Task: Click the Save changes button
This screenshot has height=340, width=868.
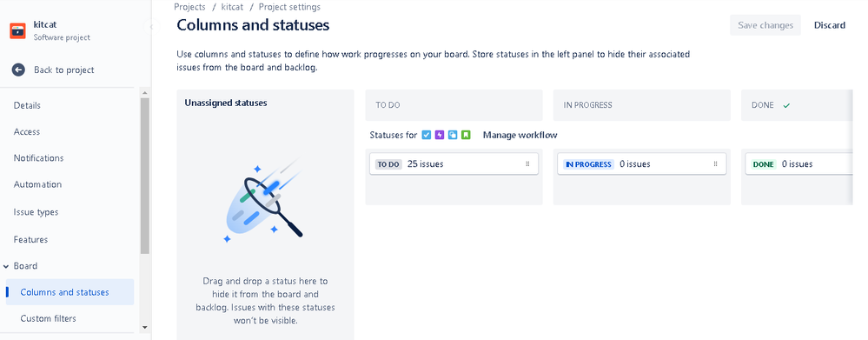Action: coord(765,25)
